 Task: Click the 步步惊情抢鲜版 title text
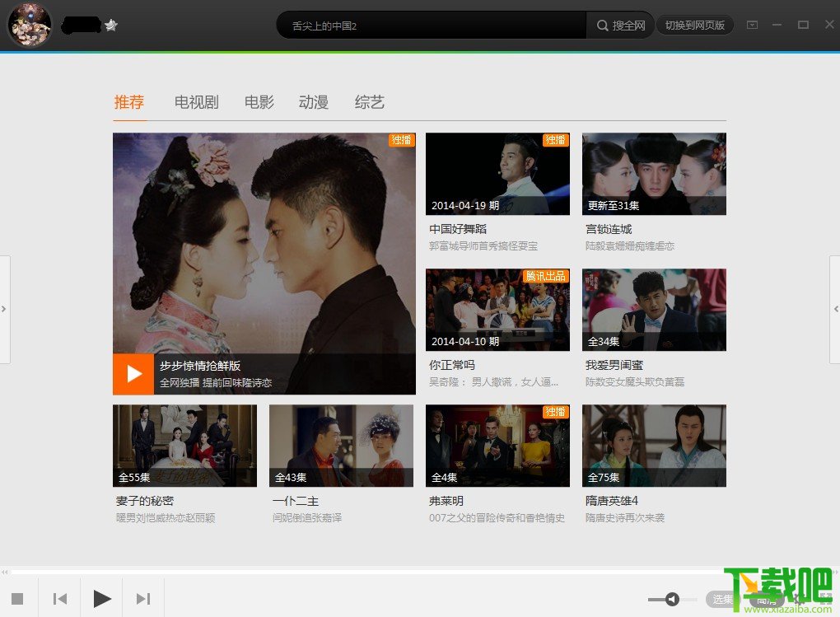200,366
